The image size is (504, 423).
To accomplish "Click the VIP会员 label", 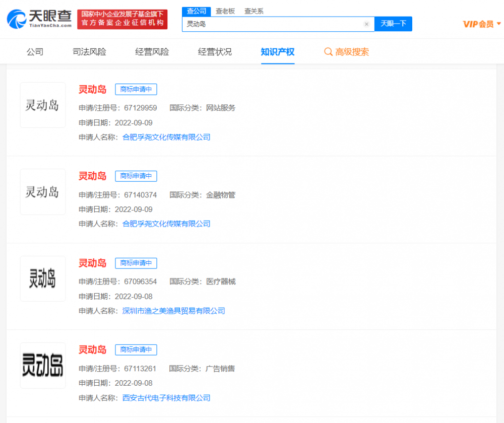I will click(x=478, y=24).
